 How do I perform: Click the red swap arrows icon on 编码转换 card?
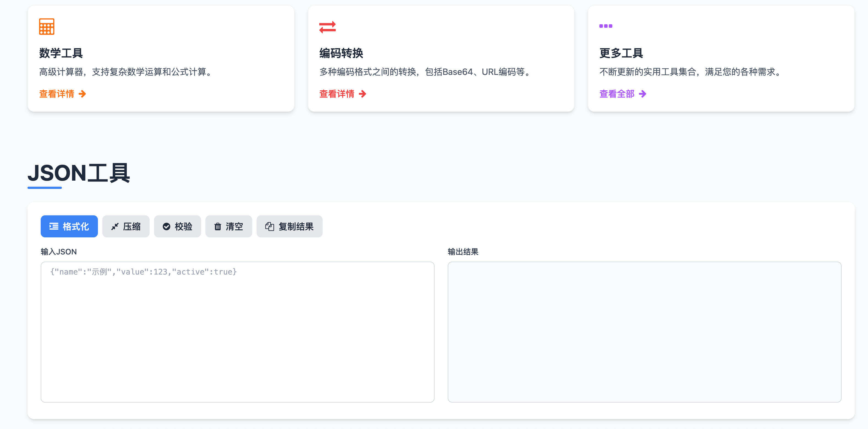coord(327,27)
